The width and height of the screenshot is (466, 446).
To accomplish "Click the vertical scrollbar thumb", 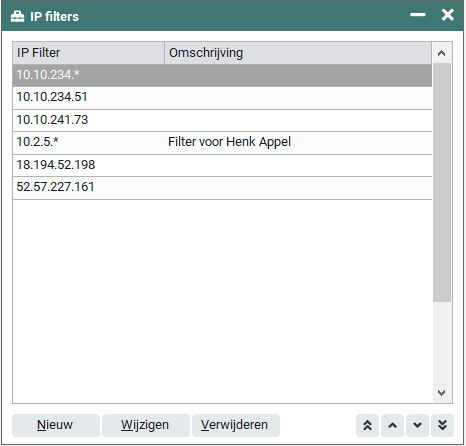I will tap(442, 183).
